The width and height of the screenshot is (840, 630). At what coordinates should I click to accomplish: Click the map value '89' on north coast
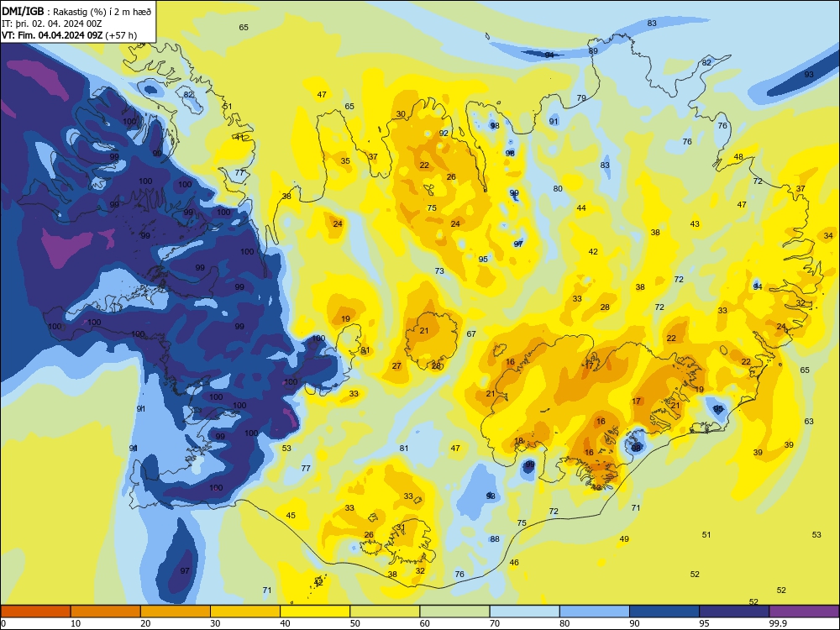pyautogui.click(x=593, y=51)
